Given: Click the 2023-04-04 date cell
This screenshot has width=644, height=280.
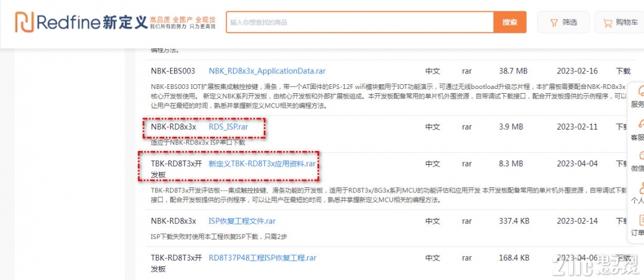Looking at the screenshot, I should click(x=577, y=164).
